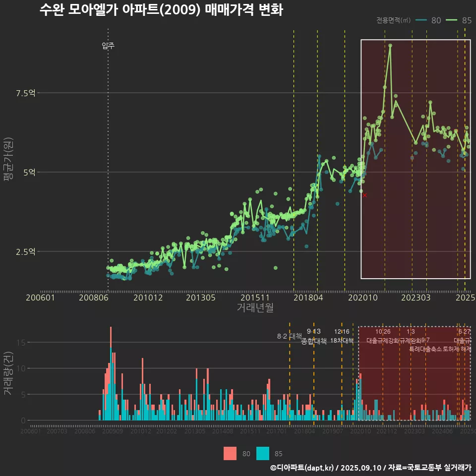Image resolution: width=476 pixels, height=476 pixels.
Task: Click the '1·3' policy date label
Action: (411, 332)
